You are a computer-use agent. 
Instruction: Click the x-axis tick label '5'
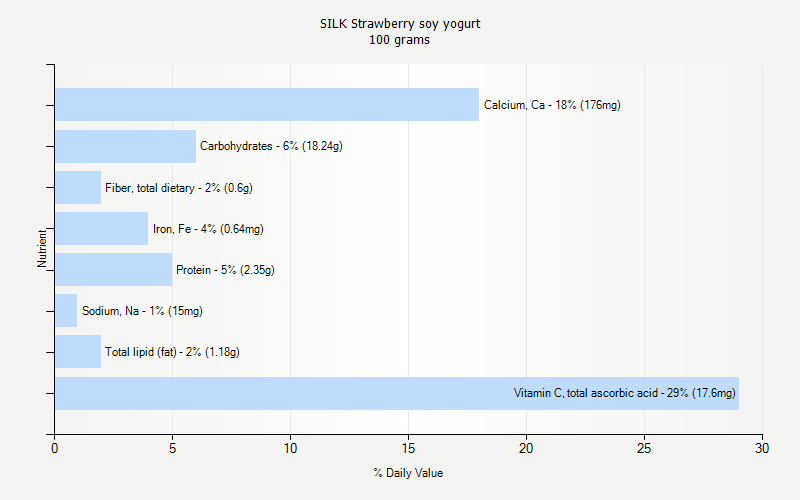click(x=172, y=448)
